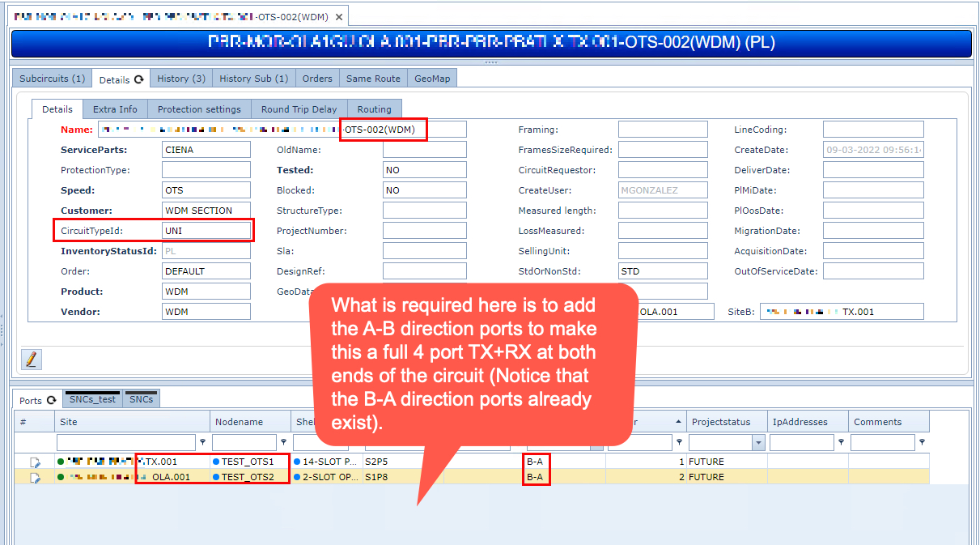The width and height of the screenshot is (980, 545).
Task: Select the TEST_OTS2 node row cell
Action: click(248, 477)
